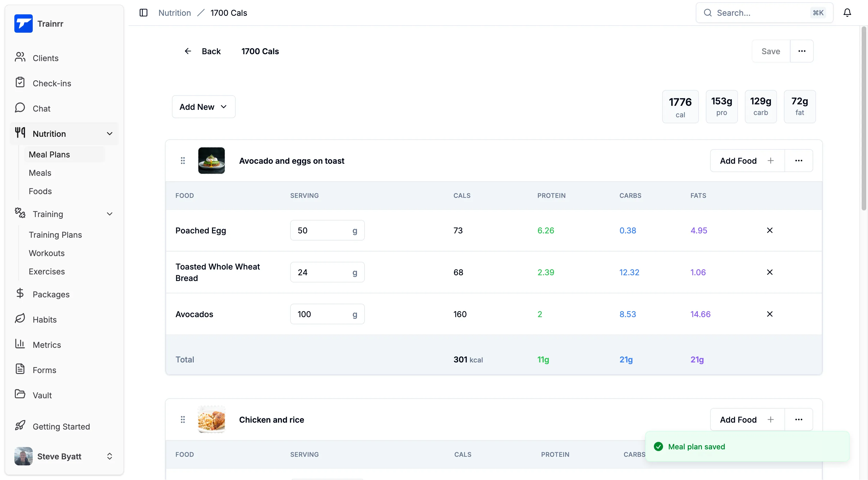The width and height of the screenshot is (868, 480).
Task: Click the 129g carb summary card
Action: [761, 107]
